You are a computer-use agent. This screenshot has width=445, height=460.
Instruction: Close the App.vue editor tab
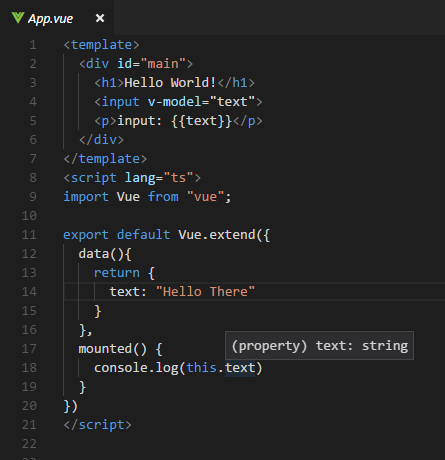click(100, 18)
